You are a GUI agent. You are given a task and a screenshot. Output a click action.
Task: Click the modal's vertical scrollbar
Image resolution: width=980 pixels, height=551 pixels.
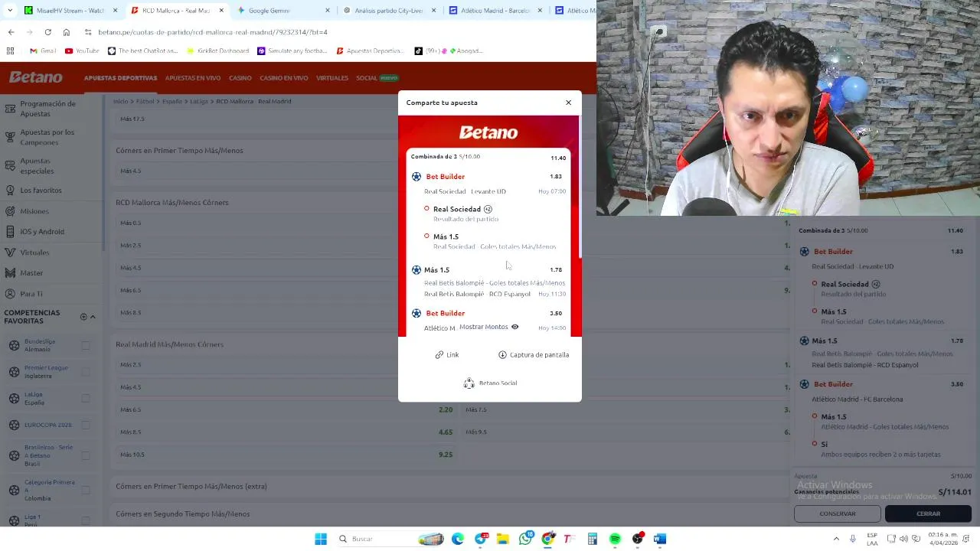click(x=580, y=187)
